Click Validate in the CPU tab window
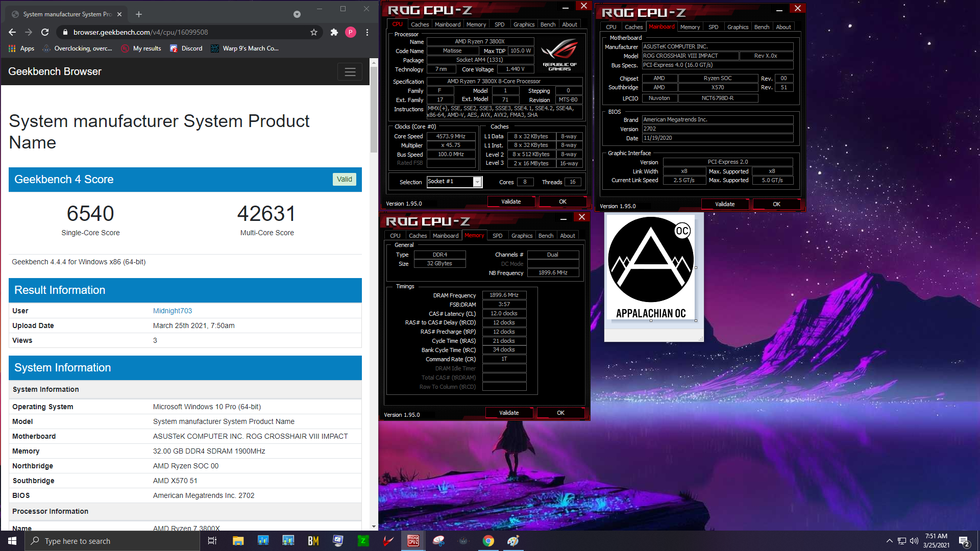 tap(511, 202)
